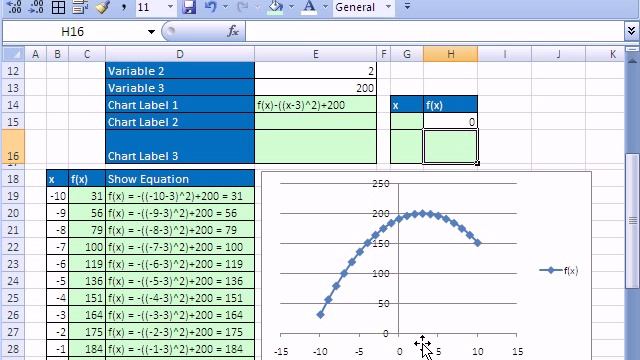
Task: Click the f(x) chart legend entry
Action: coord(558,270)
